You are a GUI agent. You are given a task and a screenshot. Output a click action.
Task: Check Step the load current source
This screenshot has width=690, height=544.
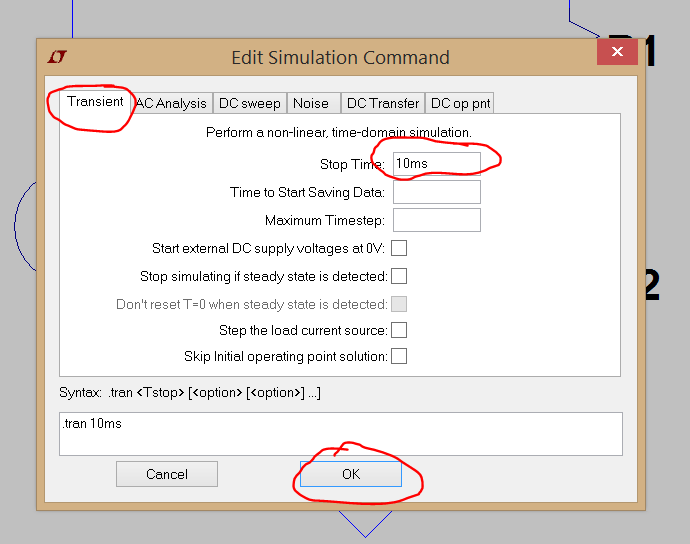click(x=399, y=330)
